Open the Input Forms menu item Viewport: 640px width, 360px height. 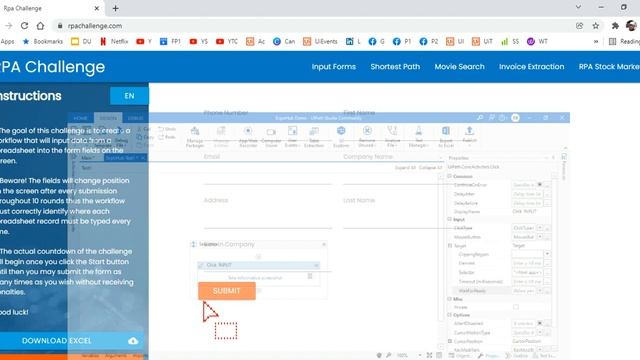tap(333, 67)
